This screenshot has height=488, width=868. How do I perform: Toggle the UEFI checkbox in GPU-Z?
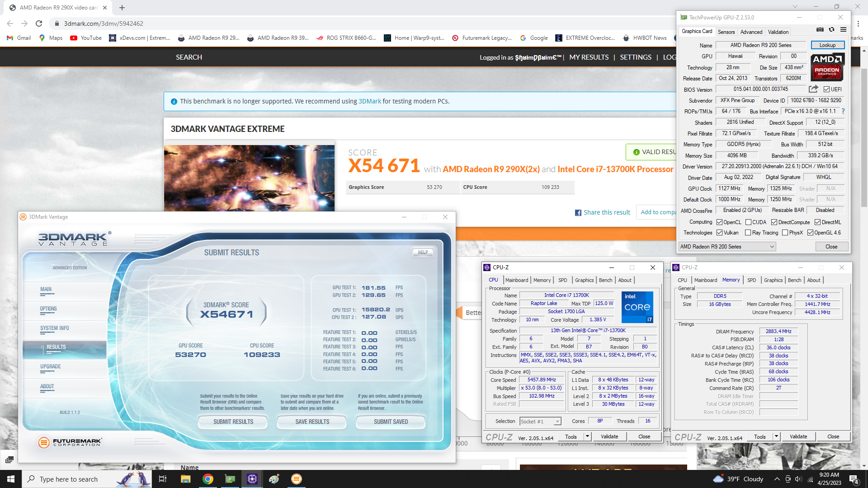[x=826, y=89]
